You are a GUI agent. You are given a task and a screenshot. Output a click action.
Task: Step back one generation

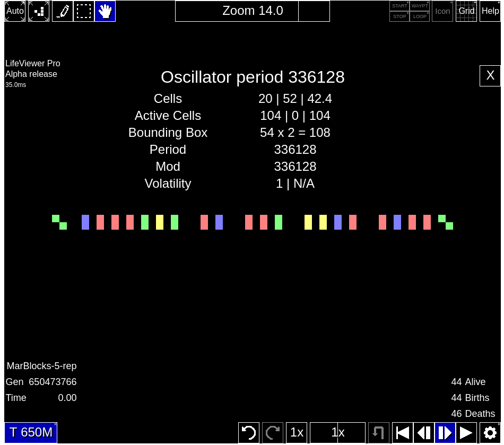click(424, 432)
